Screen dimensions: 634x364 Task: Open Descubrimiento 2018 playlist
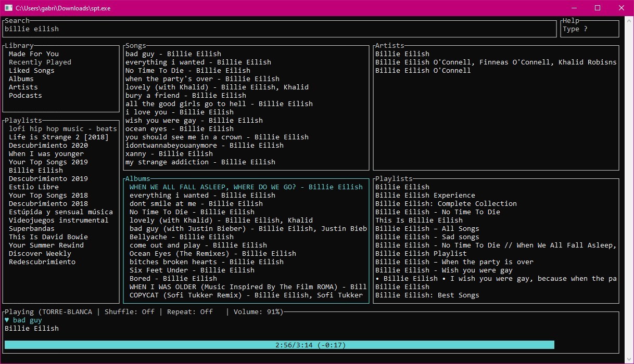[x=48, y=204]
